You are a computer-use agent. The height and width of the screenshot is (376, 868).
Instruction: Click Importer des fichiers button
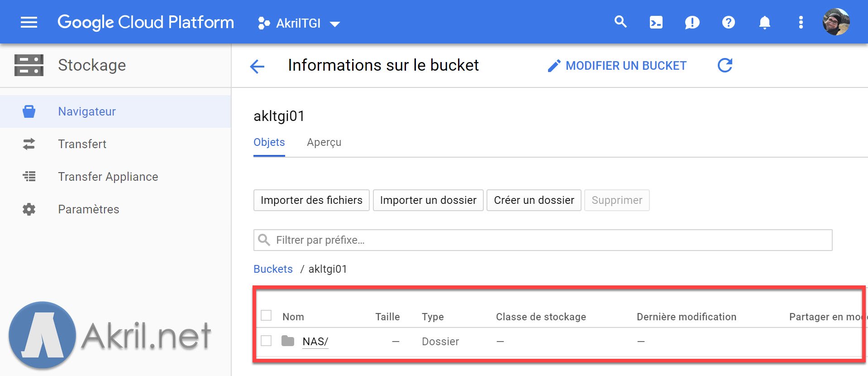(311, 200)
